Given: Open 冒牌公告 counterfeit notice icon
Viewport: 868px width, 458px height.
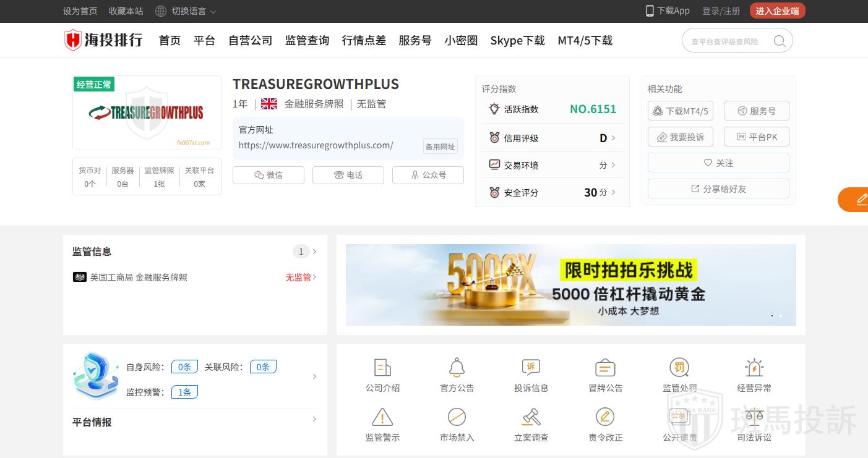Looking at the screenshot, I should coord(605,368).
